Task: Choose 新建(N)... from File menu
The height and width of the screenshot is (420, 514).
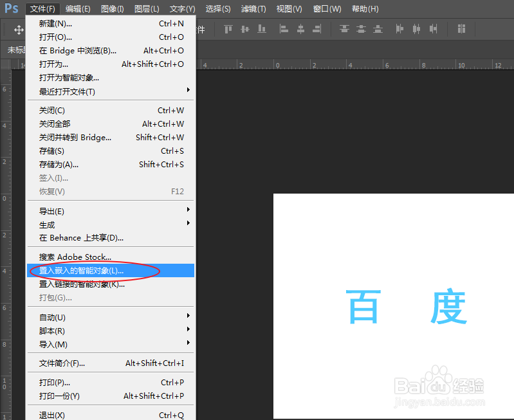Action: pyautogui.click(x=111, y=24)
